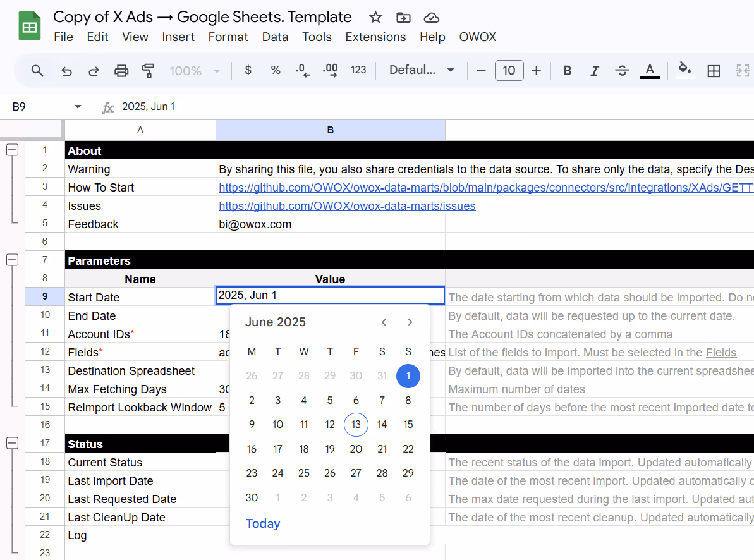754x560 pixels.
Task: Open the font family dropdown
Action: 422,70
